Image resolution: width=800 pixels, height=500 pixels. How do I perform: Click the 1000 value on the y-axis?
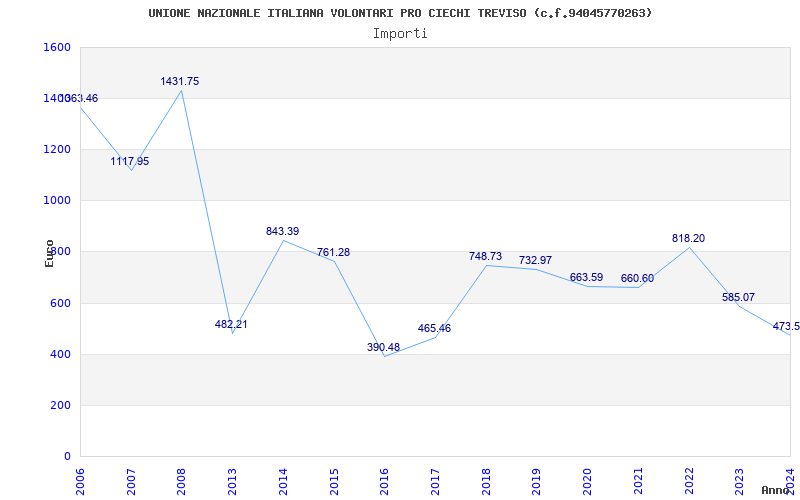[57, 200]
